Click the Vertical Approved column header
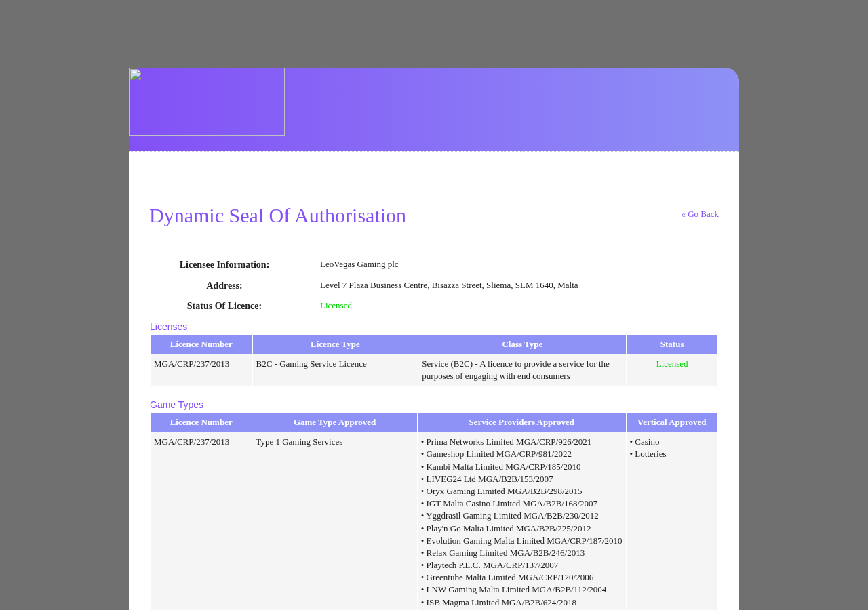 [x=672, y=422]
